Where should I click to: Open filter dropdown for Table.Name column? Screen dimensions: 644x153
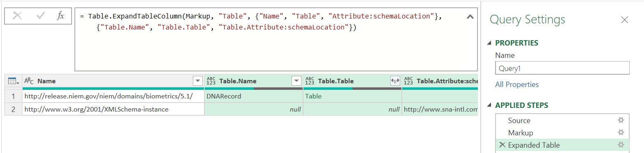pos(297,81)
